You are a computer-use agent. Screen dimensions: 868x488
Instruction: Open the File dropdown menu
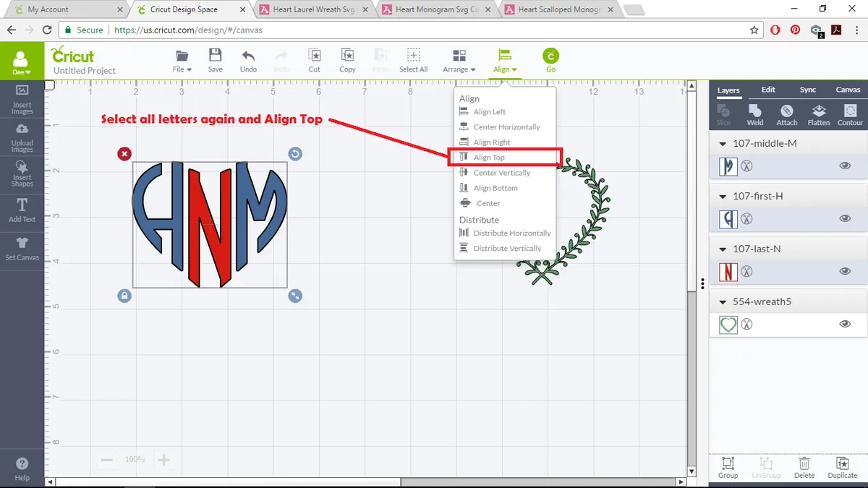[182, 61]
